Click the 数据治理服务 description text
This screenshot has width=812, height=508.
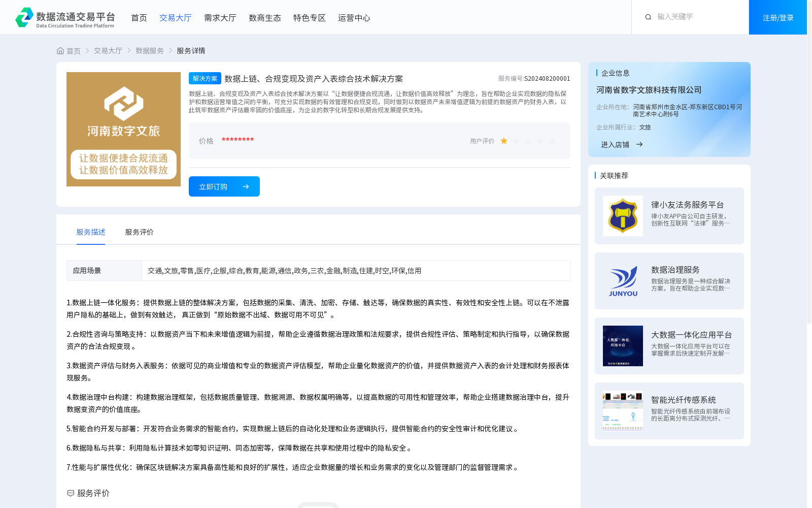click(x=691, y=284)
